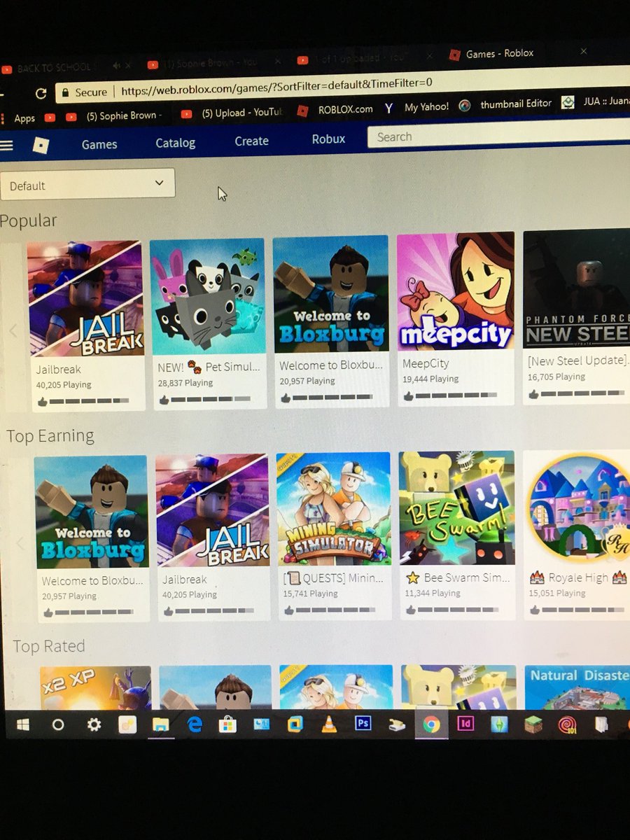Open Microsoft Edge from the taskbar
Screen dimensions: 630x840
tap(195, 725)
